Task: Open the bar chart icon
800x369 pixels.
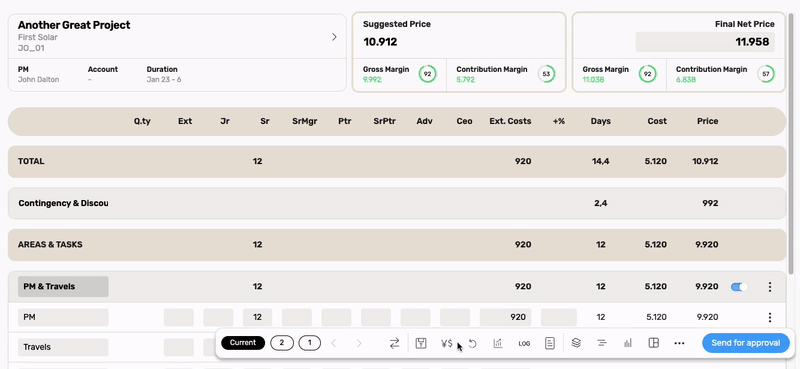Action: coord(628,343)
